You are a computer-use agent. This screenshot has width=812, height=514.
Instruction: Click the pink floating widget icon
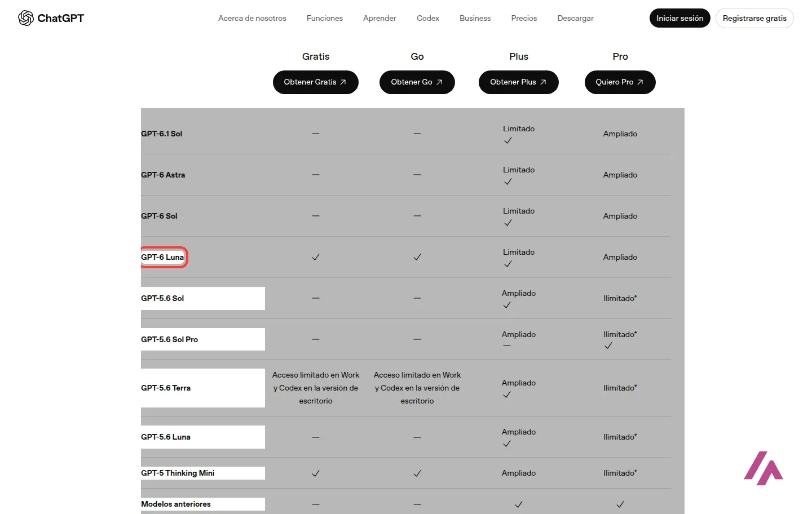pyautogui.click(x=764, y=468)
